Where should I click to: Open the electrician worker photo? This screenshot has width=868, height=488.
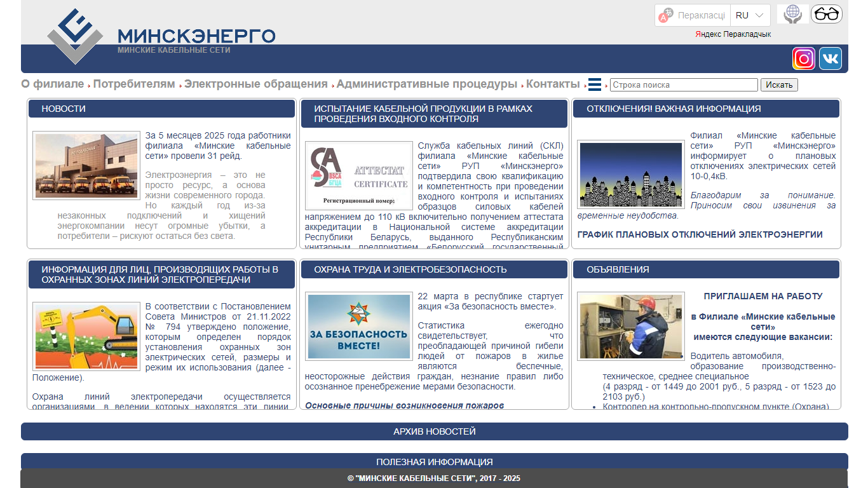tap(631, 327)
